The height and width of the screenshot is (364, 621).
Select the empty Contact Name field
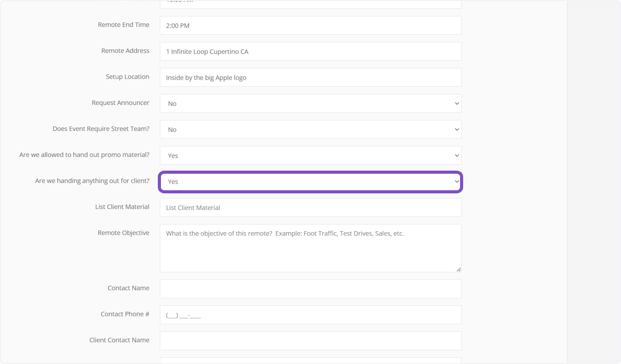pyautogui.click(x=310, y=289)
